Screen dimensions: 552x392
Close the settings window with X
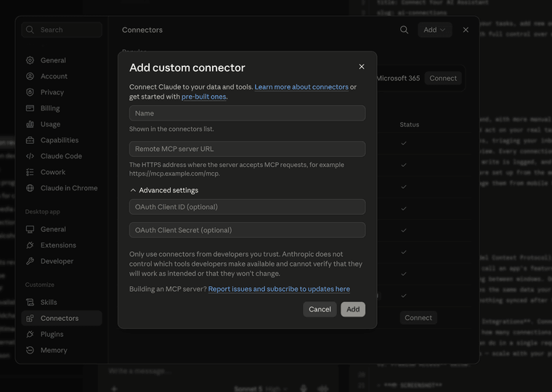coord(466,30)
